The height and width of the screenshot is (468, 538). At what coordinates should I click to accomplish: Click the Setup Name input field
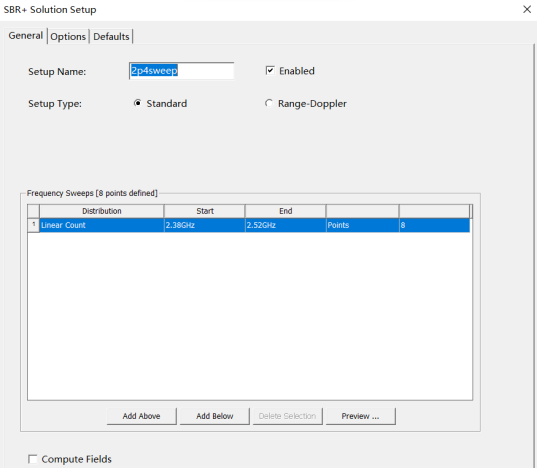182,71
